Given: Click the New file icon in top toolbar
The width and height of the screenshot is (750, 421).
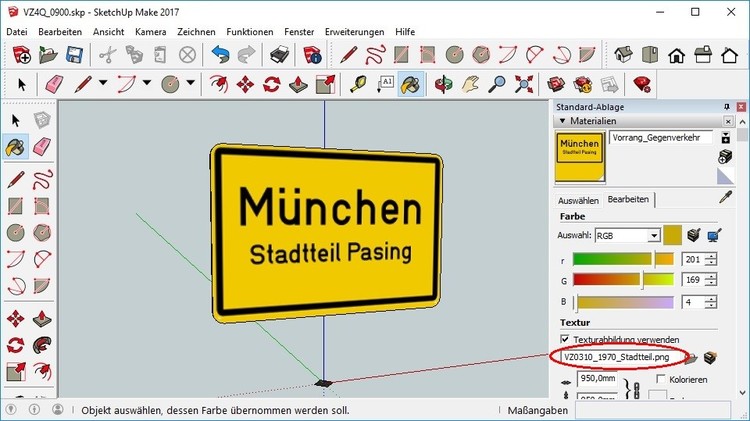Looking at the screenshot, I should (22, 55).
